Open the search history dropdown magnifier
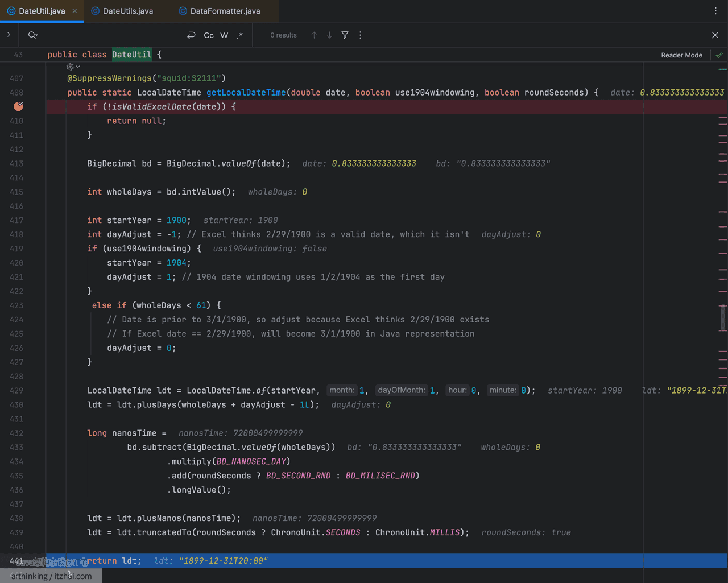The height and width of the screenshot is (583, 728). coord(32,35)
